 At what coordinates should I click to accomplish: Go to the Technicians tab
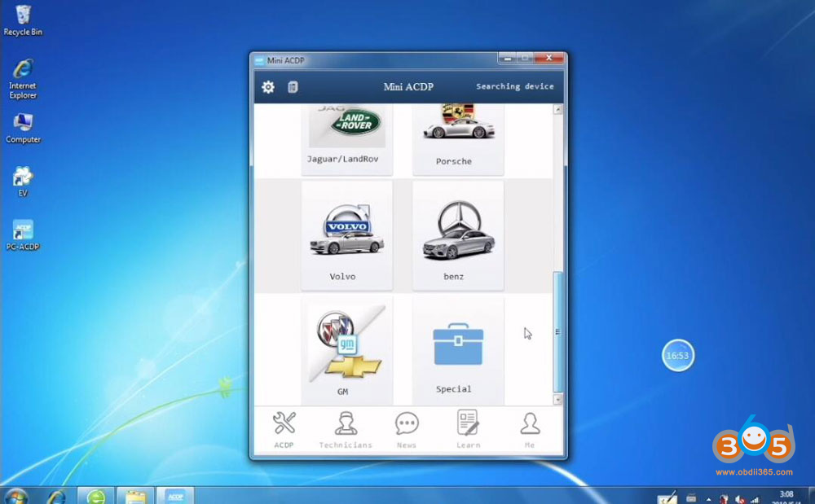pos(346,430)
